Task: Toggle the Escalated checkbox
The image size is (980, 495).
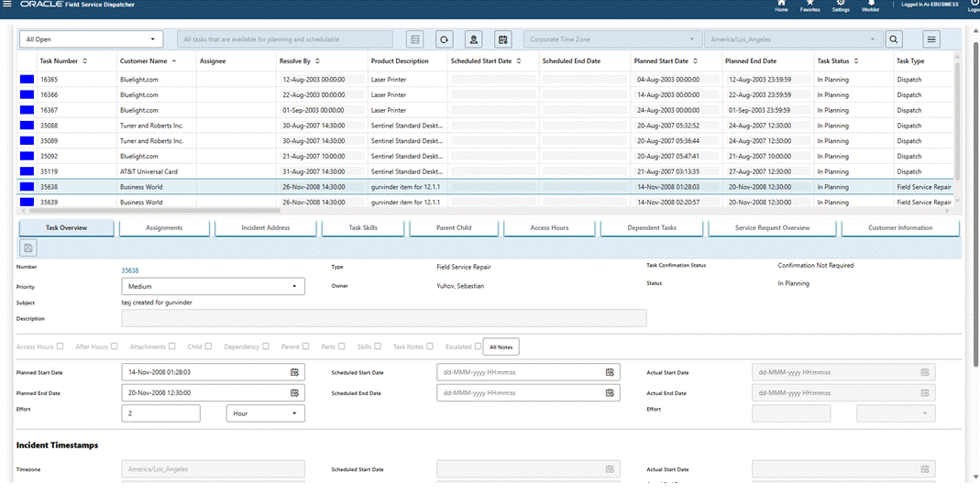Action: coord(478,346)
